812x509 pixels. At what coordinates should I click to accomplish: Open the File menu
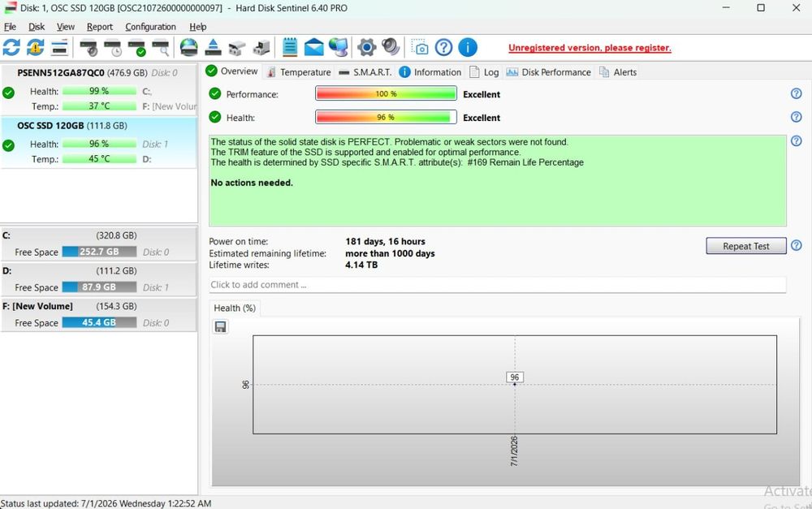pyautogui.click(x=10, y=27)
